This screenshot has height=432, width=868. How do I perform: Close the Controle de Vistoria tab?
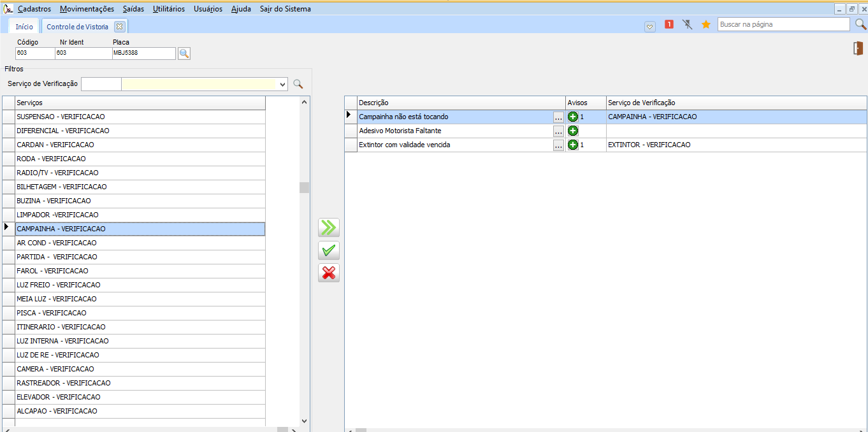point(119,26)
